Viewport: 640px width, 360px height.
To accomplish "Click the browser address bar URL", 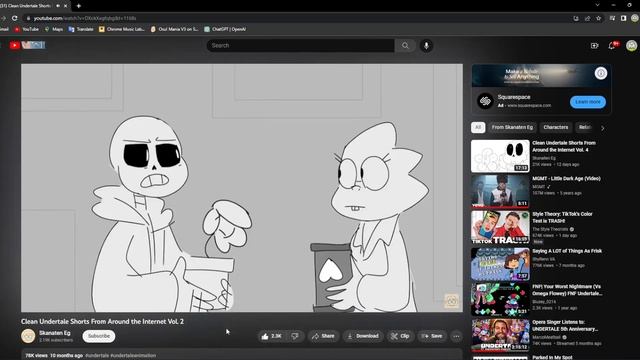I will point(84,18).
